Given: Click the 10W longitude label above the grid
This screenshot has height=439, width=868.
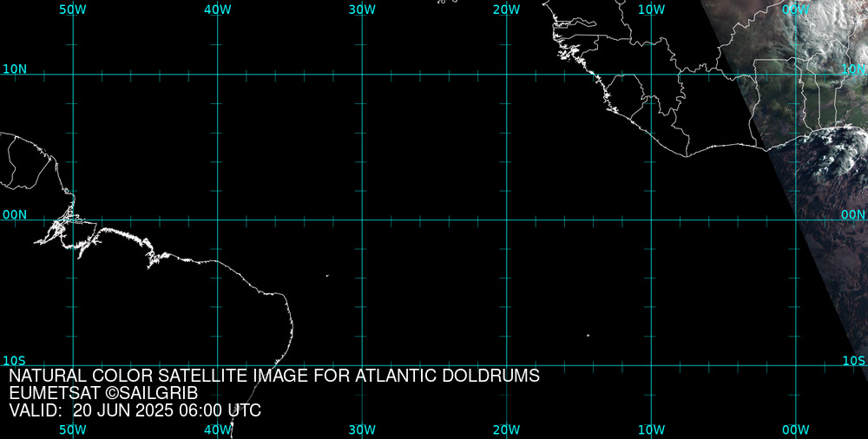Looking at the screenshot, I should coord(652,10).
